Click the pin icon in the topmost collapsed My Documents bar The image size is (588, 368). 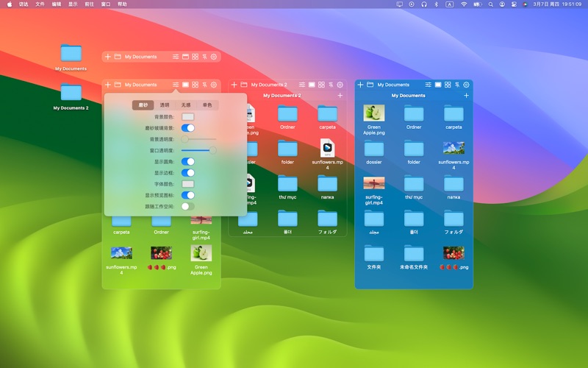204,57
